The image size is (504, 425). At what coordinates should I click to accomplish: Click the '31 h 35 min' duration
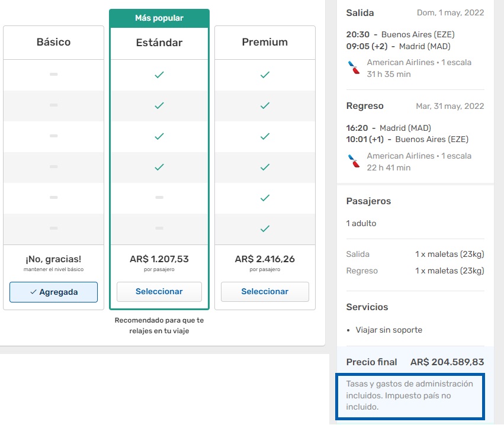389,74
